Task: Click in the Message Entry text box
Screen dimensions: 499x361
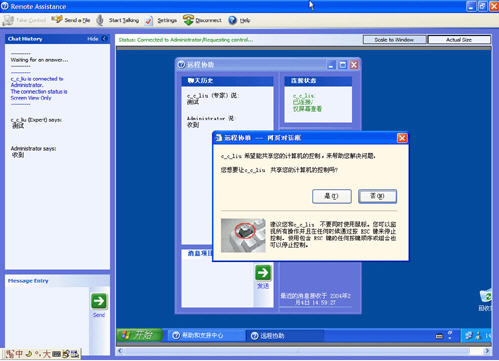Action: (x=47, y=321)
